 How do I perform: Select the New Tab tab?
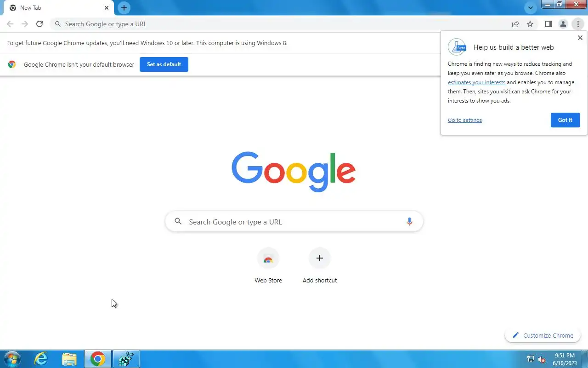[58, 8]
